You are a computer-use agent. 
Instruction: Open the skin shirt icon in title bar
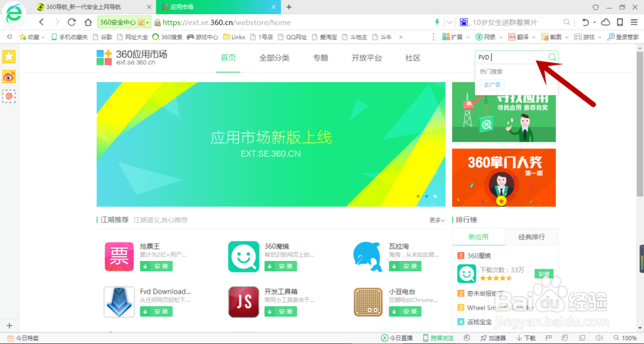[596, 7]
